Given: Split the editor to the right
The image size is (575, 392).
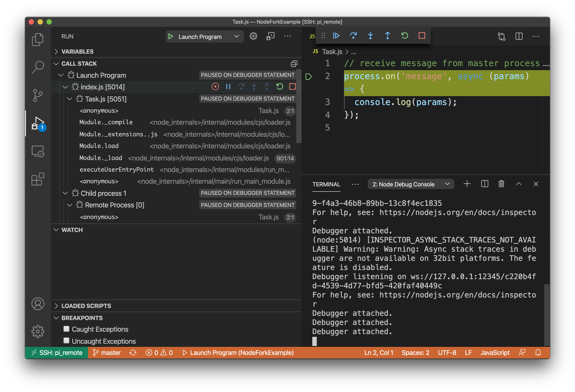Looking at the screenshot, I should tap(519, 37).
